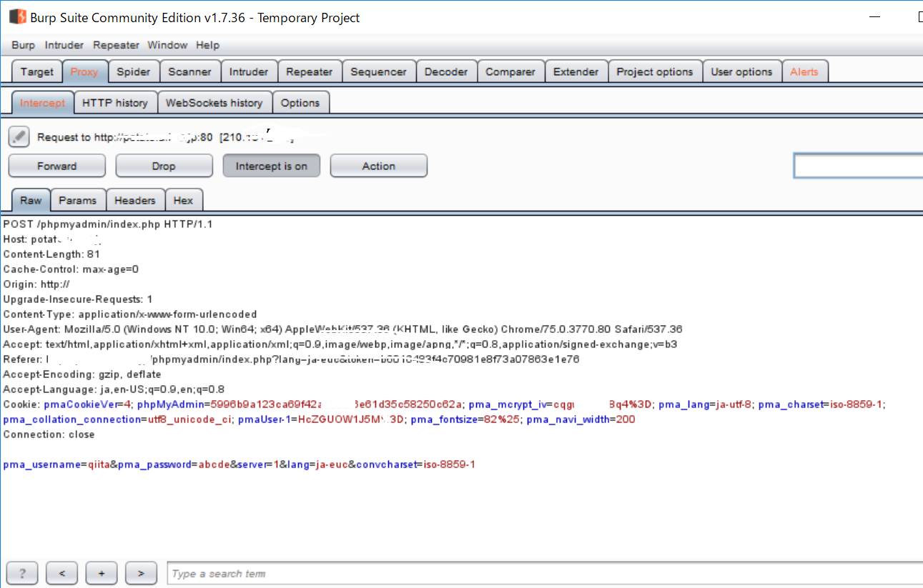Image resolution: width=923 pixels, height=588 pixels.
Task: Open the Window menu
Action: point(167,45)
